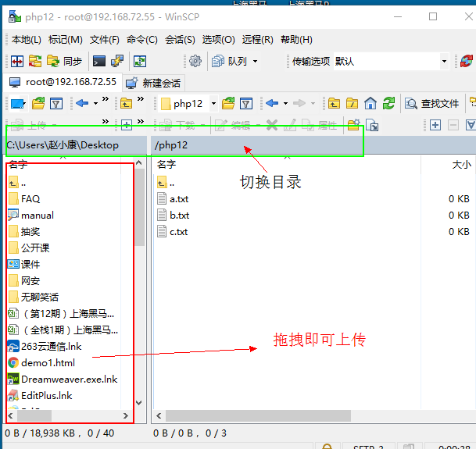Go to remote home directory icon
The height and width of the screenshot is (449, 476).
click(370, 103)
